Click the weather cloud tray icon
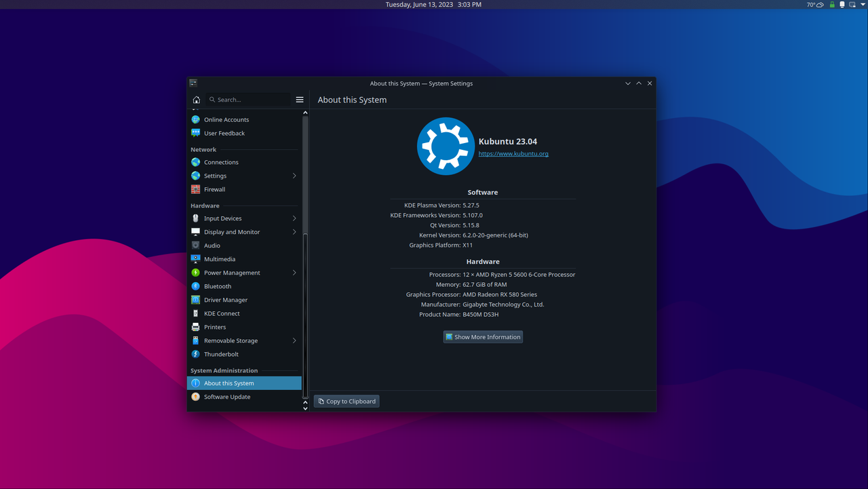 pos(820,5)
